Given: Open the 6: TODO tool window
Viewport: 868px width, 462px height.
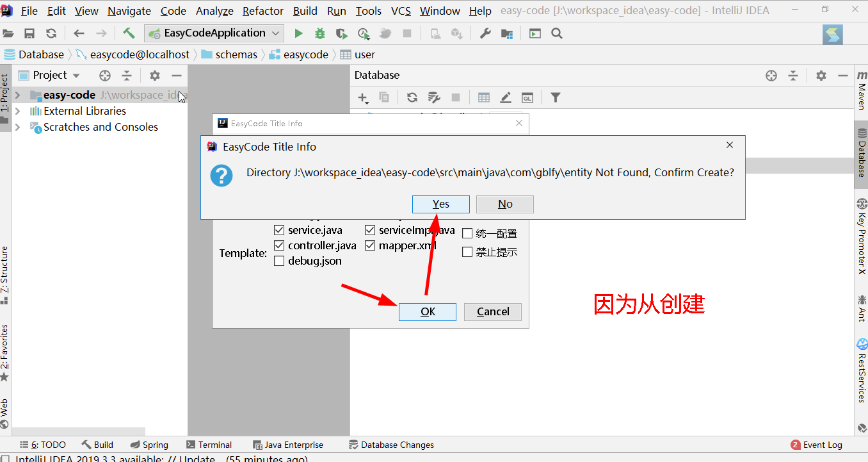Looking at the screenshot, I should tap(43, 445).
